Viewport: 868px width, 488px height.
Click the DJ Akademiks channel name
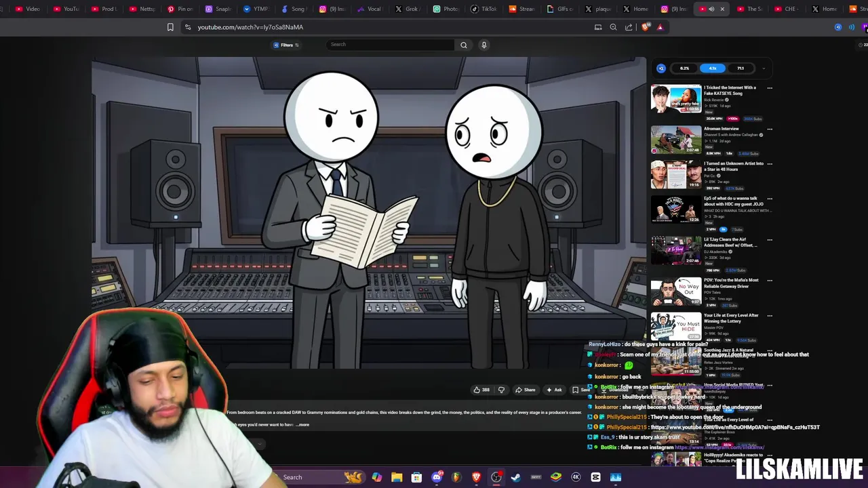tap(716, 251)
